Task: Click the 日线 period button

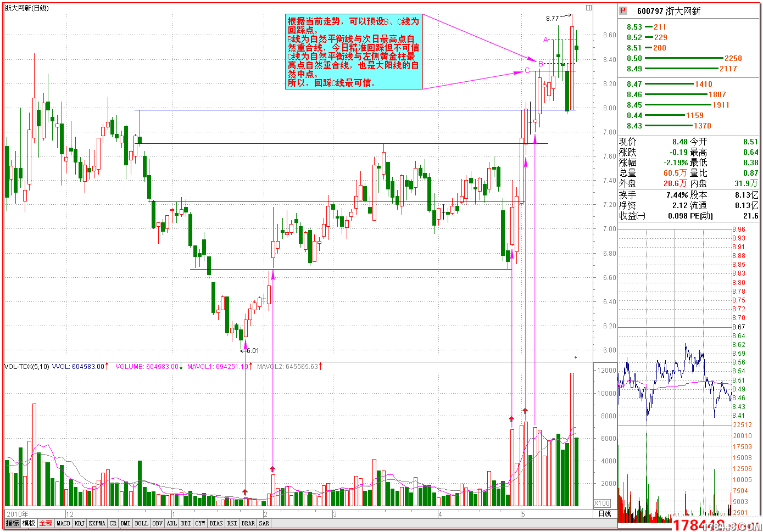Action: click(x=605, y=514)
